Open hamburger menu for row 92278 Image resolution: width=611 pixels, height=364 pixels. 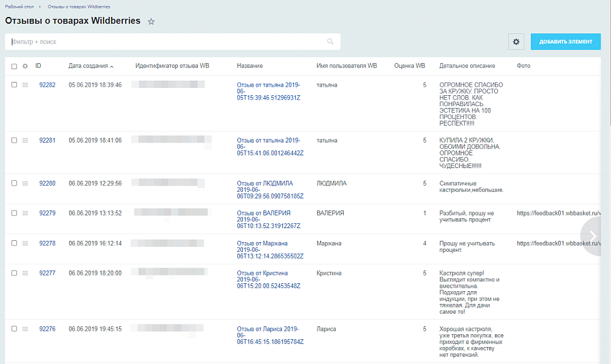point(26,243)
